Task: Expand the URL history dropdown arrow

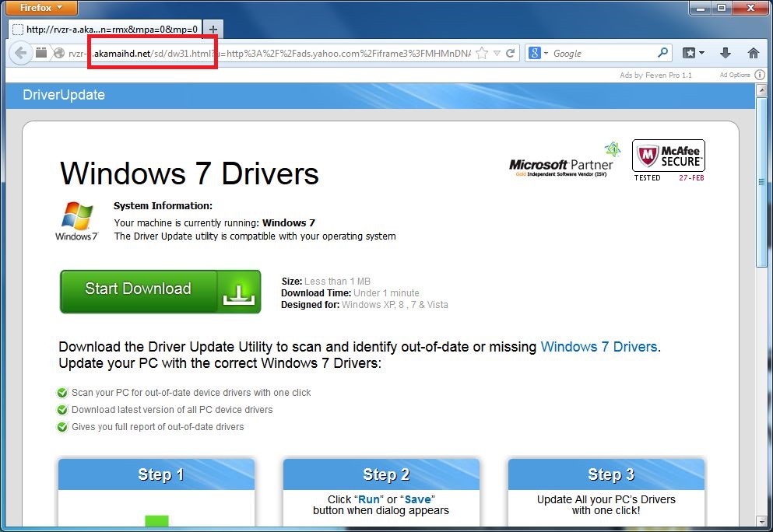Action: (497, 53)
